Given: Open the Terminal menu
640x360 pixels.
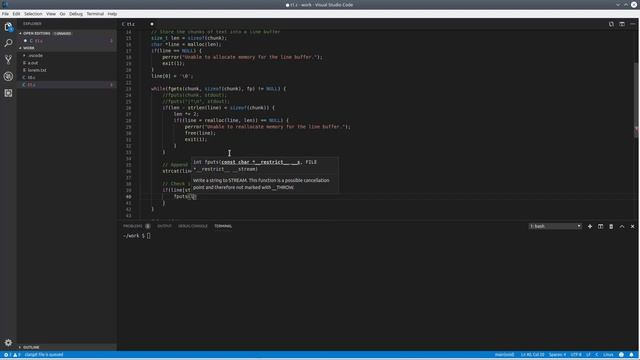Looking at the screenshot, I should point(95,14).
